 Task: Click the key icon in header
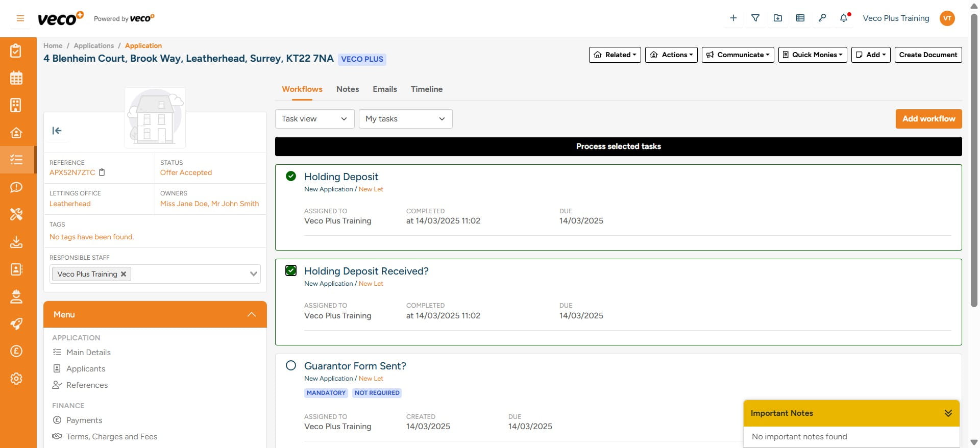[x=822, y=18]
